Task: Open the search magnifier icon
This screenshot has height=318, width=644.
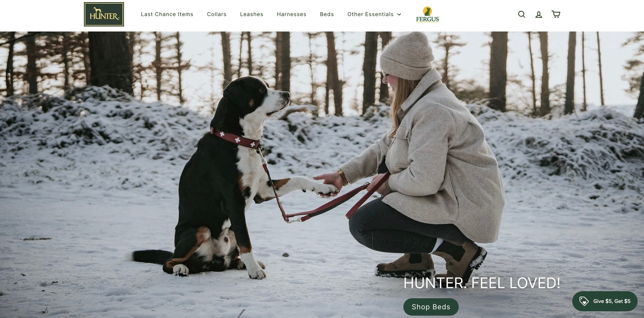Action: point(522,14)
